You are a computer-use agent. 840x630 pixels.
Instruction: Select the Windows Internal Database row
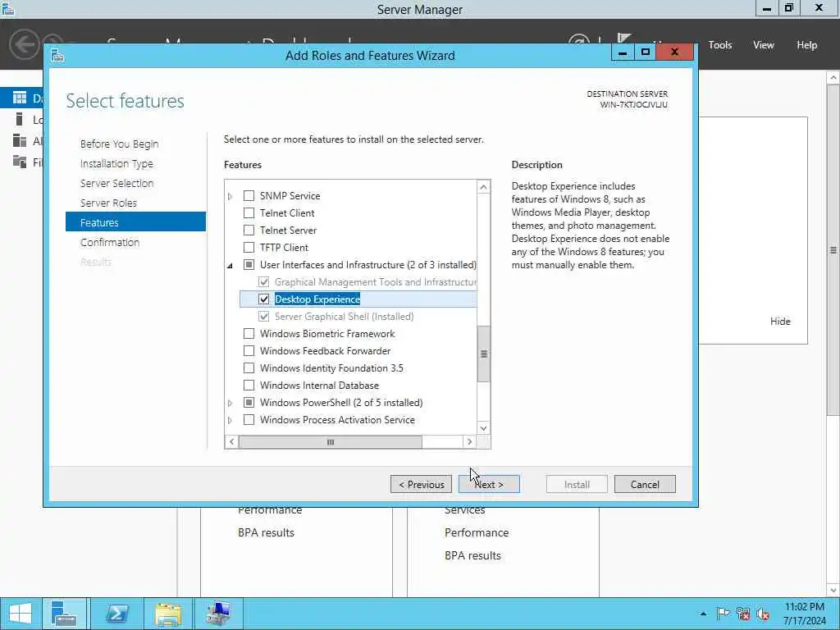pos(319,386)
